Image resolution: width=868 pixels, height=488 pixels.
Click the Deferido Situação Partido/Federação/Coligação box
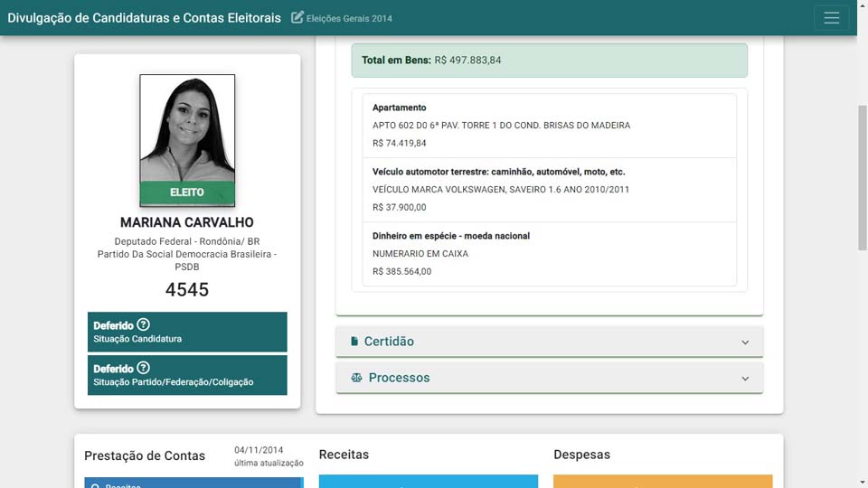(187, 375)
